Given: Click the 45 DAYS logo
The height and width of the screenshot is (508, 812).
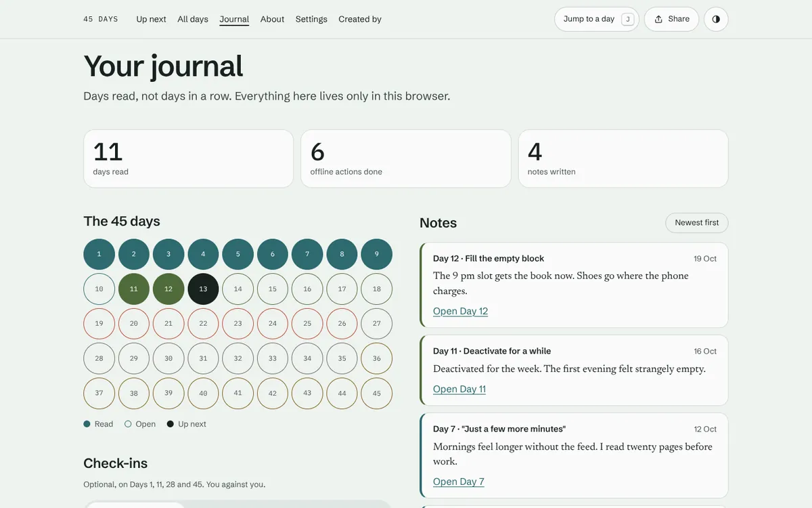Looking at the screenshot, I should click(x=101, y=19).
